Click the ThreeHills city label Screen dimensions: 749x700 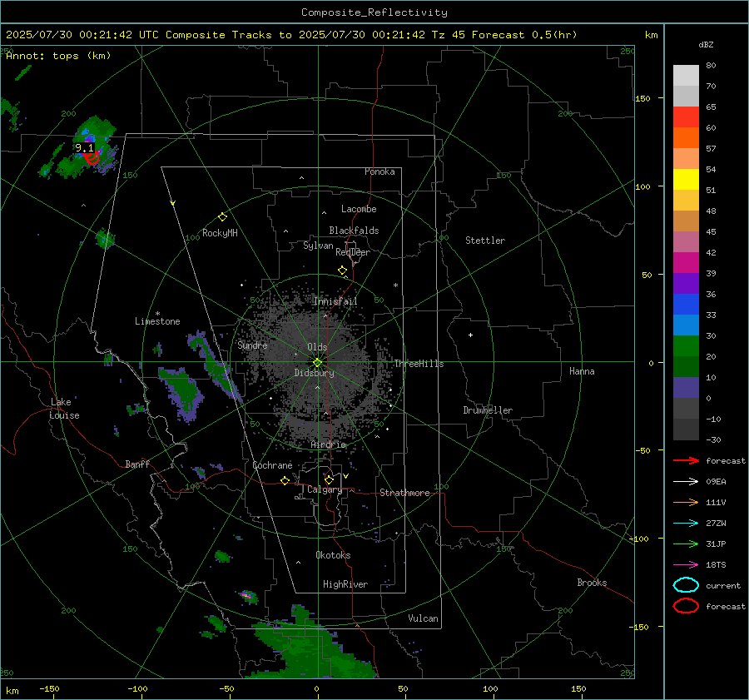tap(419, 364)
